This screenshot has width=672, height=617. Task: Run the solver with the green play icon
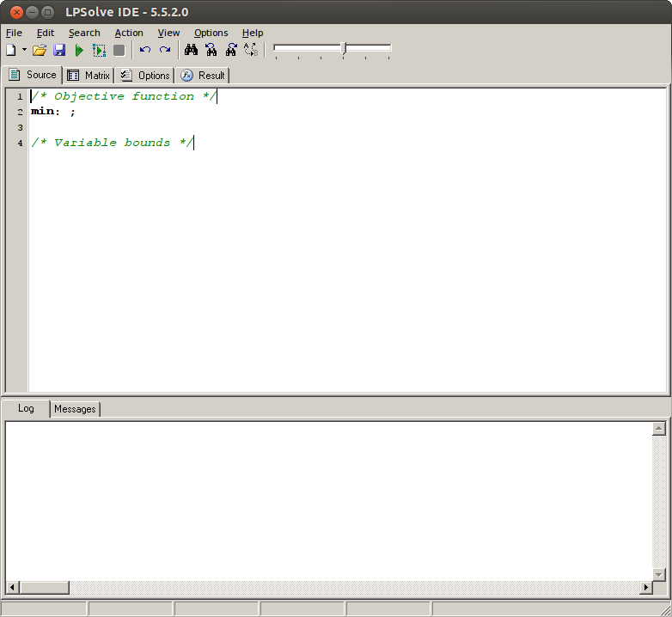pyautogui.click(x=79, y=51)
